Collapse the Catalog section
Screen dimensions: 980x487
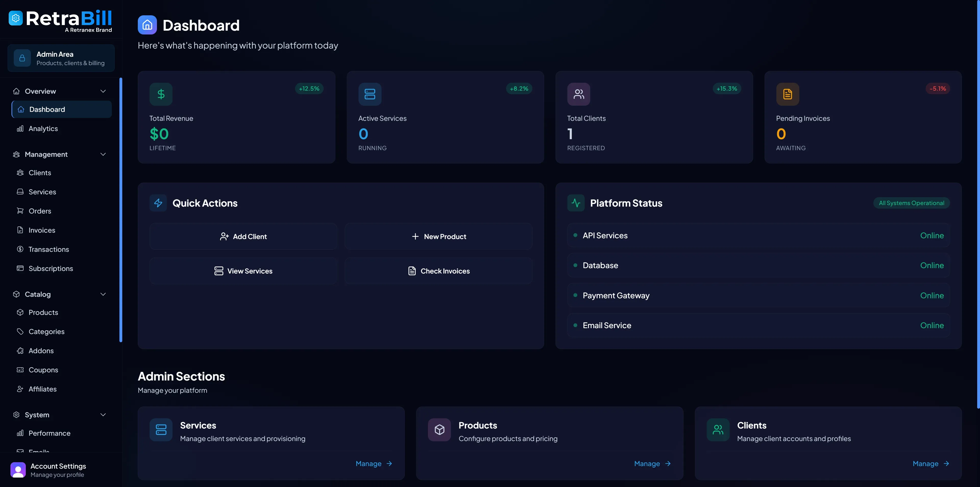[x=103, y=294]
